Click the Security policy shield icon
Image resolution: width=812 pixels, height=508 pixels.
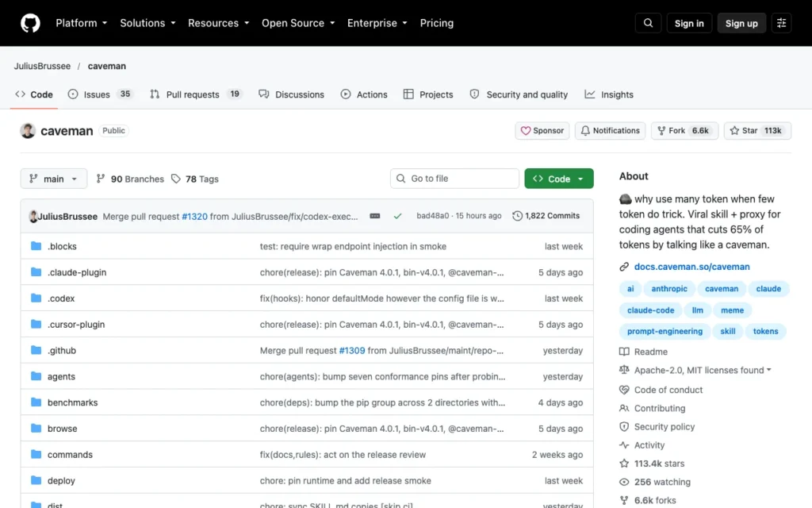624,426
